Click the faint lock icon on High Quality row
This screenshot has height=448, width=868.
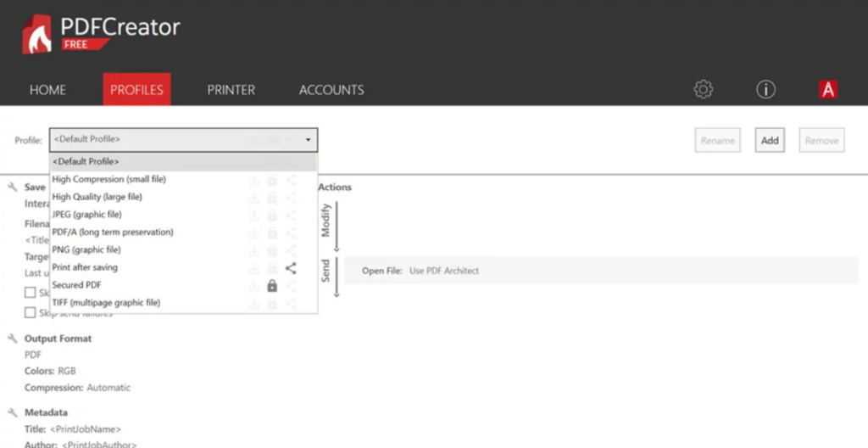(272, 198)
